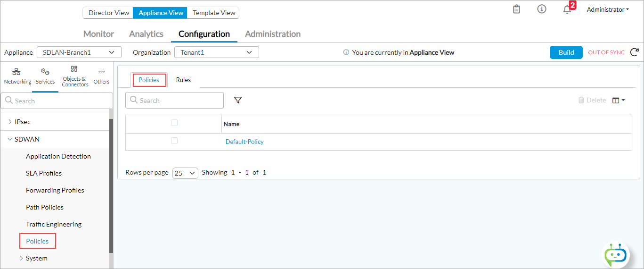Open Forwarding Profiles in sidebar
The image size is (644, 269).
click(55, 190)
